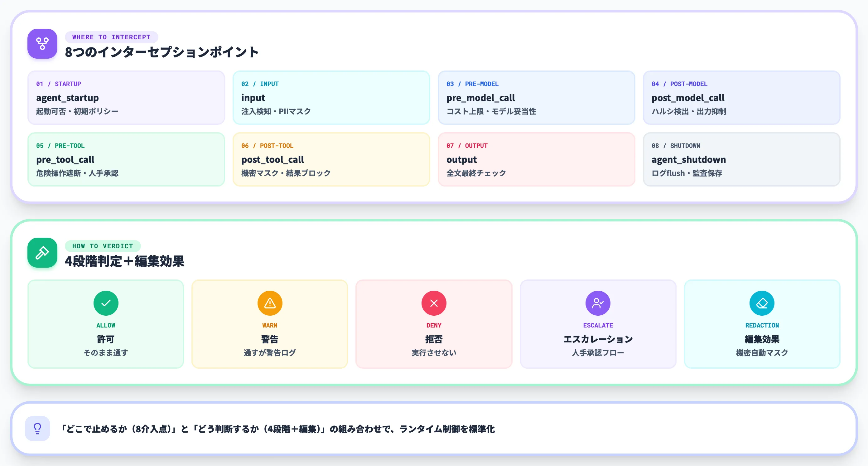Click the '05 / PRE-TOOL' label
The height and width of the screenshot is (466, 868).
tap(60, 146)
